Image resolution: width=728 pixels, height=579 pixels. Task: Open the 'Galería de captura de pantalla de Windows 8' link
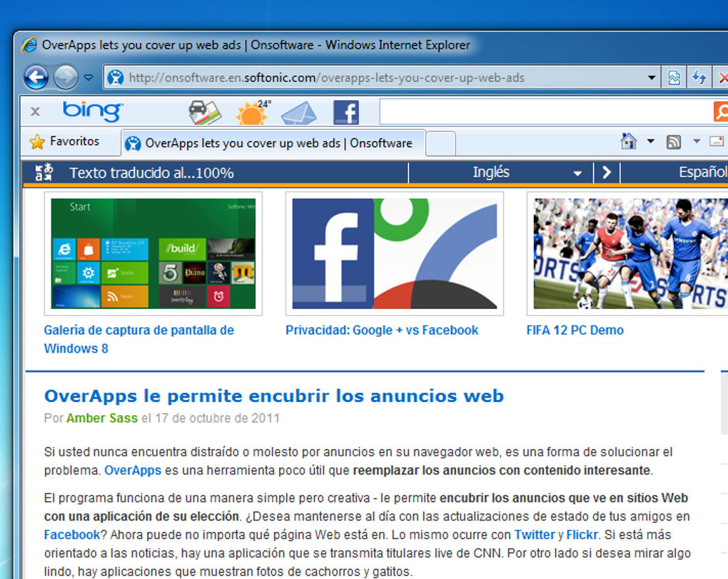coord(139,339)
